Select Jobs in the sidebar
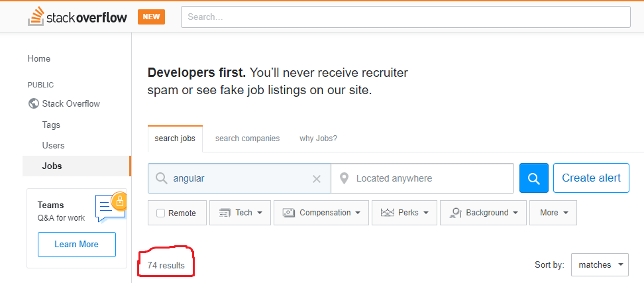Image resolution: width=644 pixels, height=283 pixels. (76, 166)
